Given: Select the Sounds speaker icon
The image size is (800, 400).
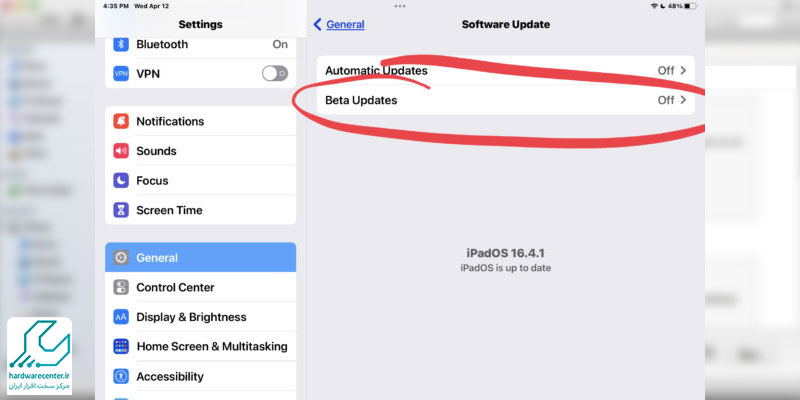Looking at the screenshot, I should 121,151.
